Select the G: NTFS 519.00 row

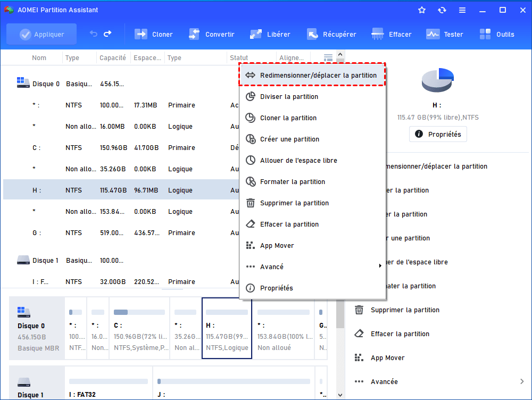[x=120, y=233]
